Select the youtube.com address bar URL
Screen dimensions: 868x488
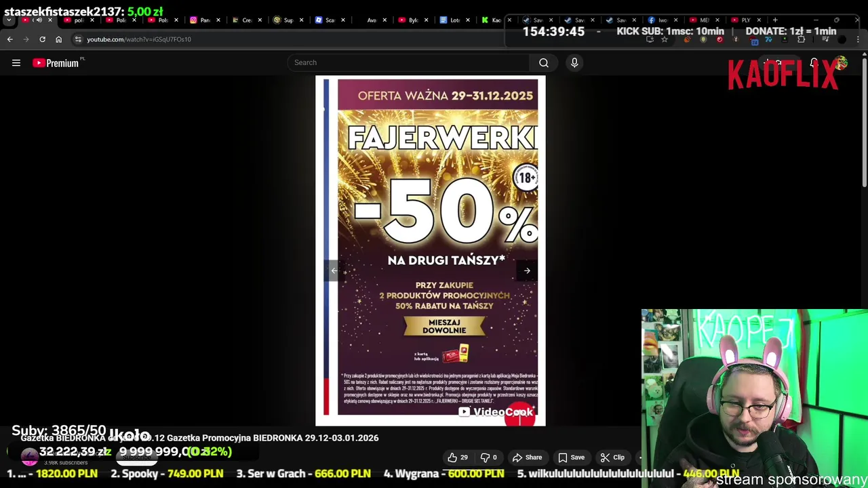pos(139,39)
